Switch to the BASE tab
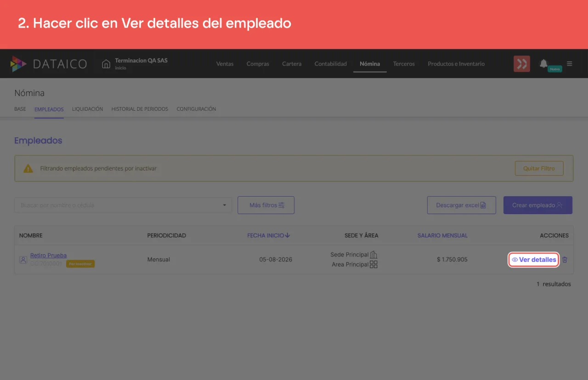 click(20, 109)
